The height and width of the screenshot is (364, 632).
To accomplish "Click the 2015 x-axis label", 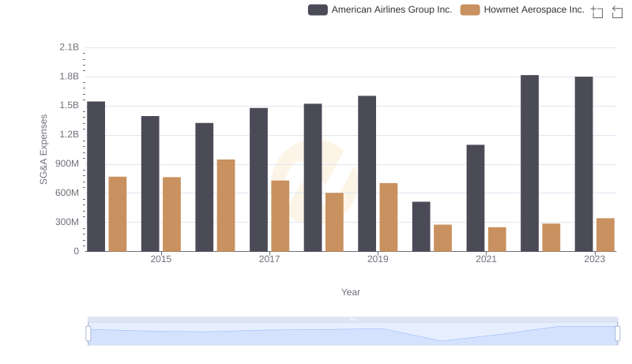I will 161,259.
